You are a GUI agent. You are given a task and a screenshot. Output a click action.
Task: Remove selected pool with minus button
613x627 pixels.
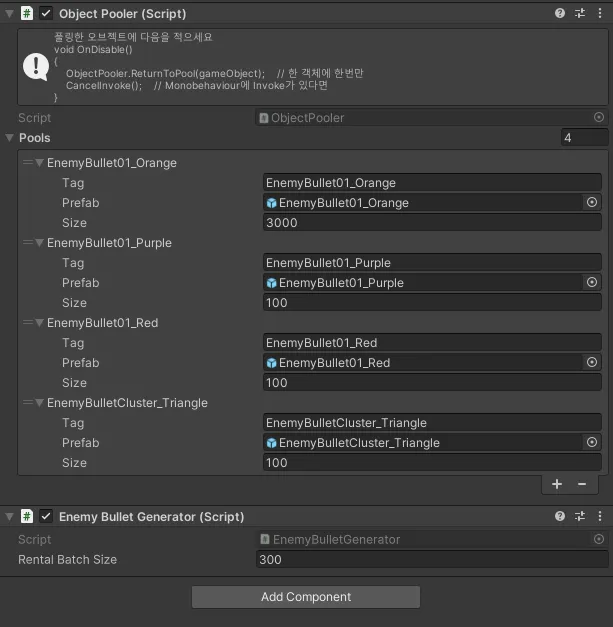click(x=582, y=484)
